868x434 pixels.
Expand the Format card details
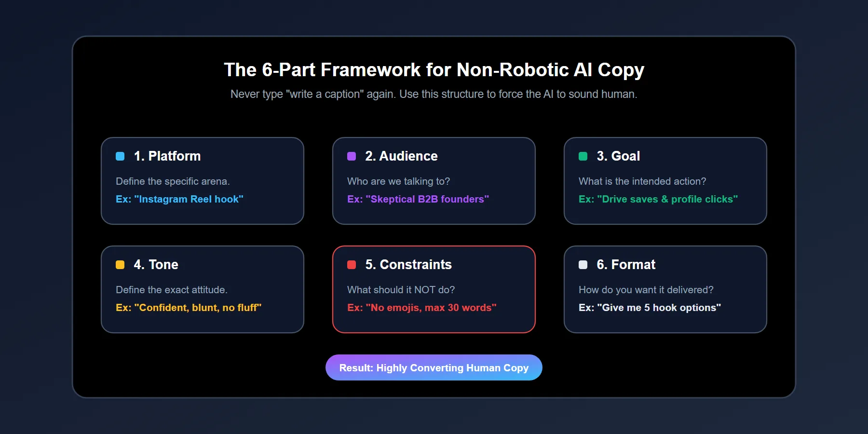(x=665, y=289)
